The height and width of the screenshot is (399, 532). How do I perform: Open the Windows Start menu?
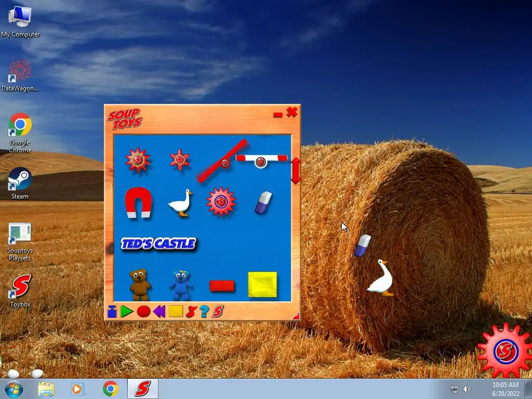coord(14,389)
